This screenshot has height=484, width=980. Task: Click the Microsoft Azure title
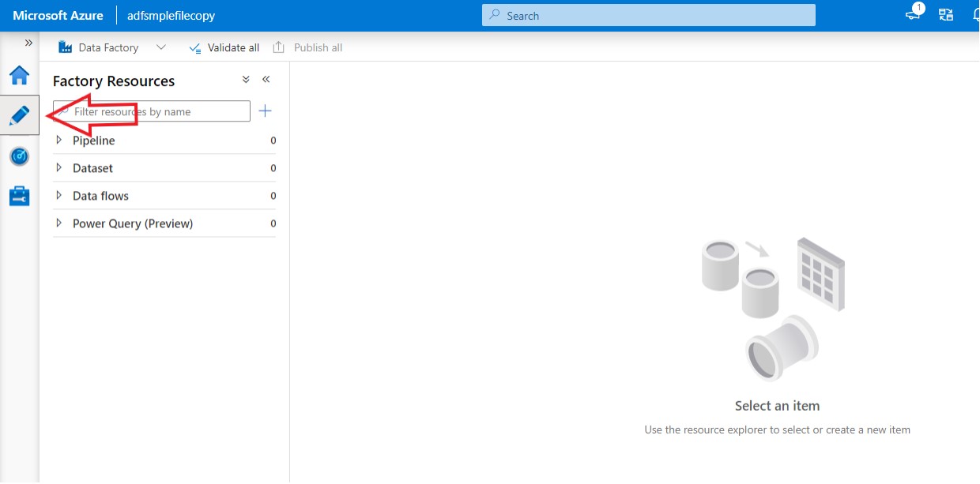click(58, 16)
